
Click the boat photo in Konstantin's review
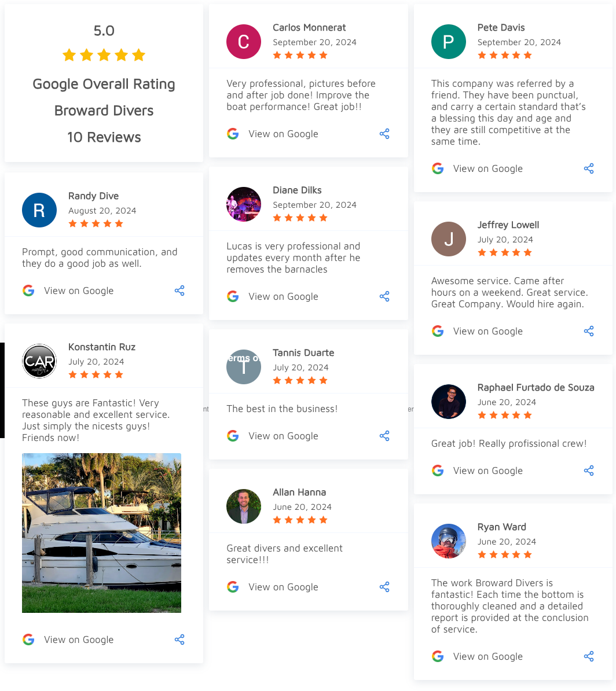(101, 533)
